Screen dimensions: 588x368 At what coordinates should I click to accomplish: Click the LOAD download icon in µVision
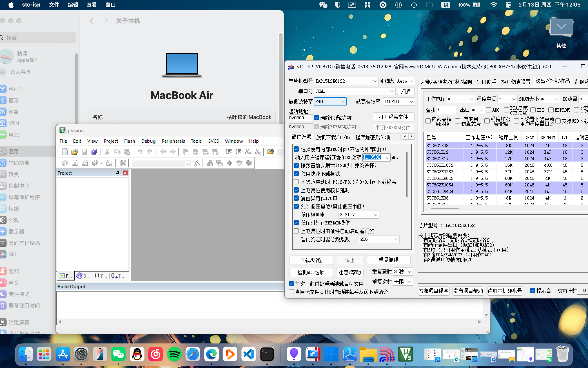[122, 163]
